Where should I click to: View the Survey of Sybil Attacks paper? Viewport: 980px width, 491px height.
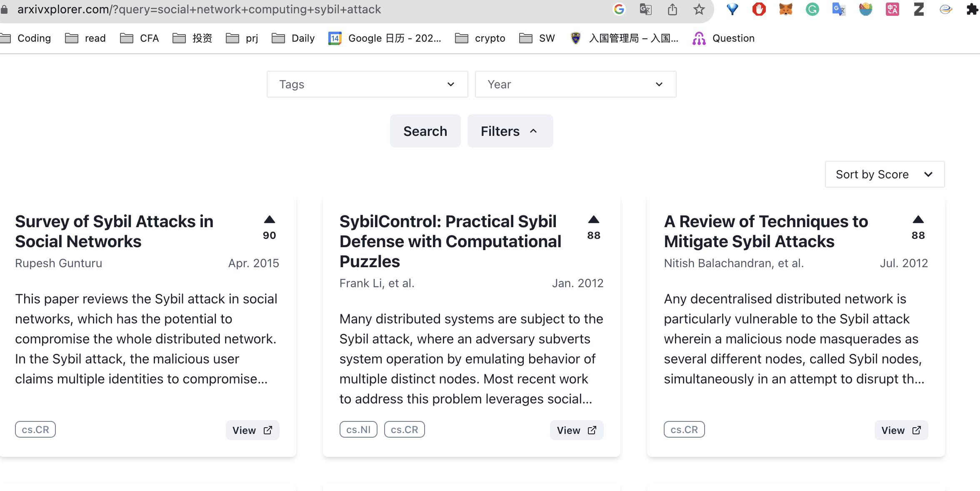point(252,430)
